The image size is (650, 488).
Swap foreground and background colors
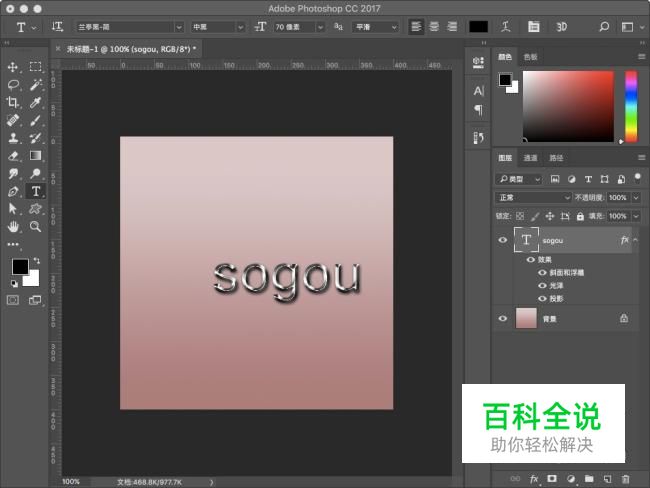[x=36, y=260]
